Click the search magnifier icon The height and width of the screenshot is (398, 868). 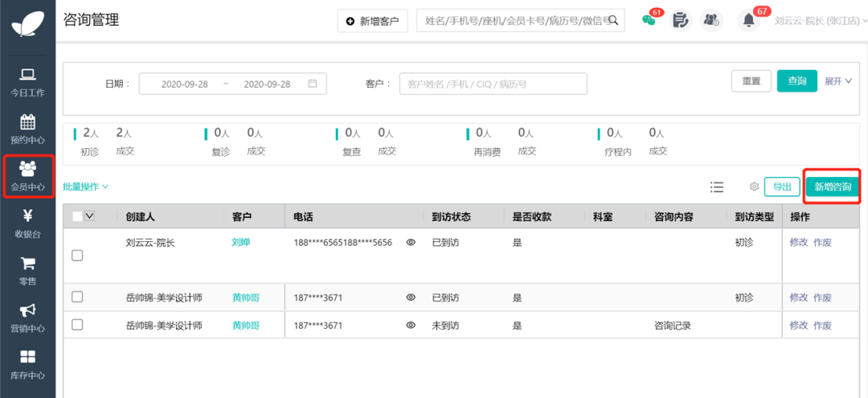616,21
